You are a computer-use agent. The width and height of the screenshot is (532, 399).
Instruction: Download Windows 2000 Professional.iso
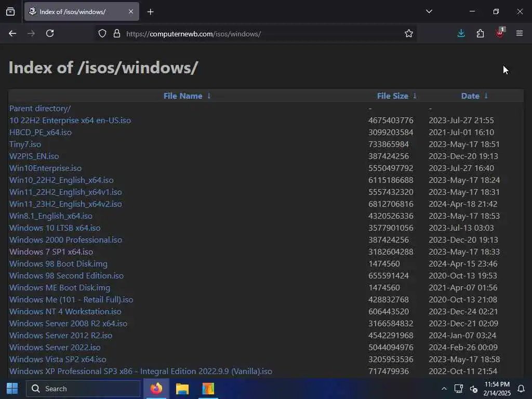click(65, 240)
